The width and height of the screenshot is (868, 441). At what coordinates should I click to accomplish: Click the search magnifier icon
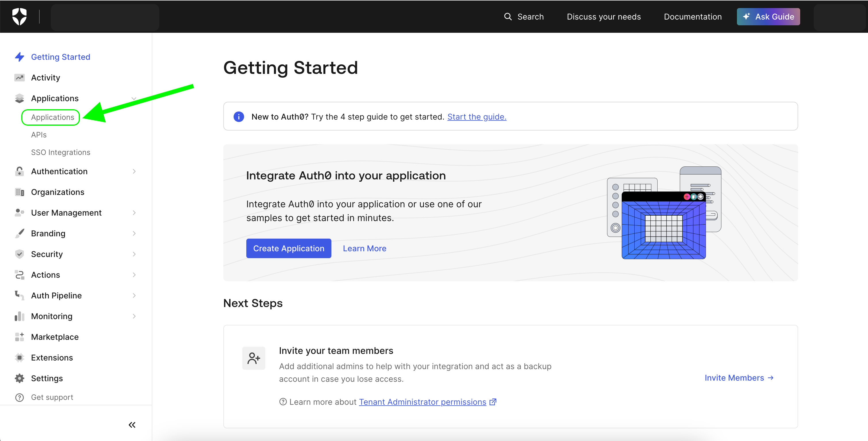(x=508, y=16)
